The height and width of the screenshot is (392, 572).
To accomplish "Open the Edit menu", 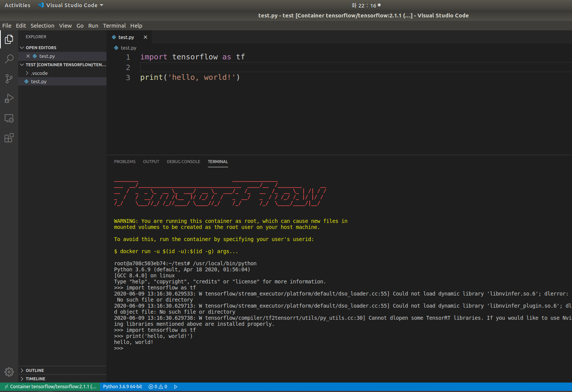I will click(21, 26).
